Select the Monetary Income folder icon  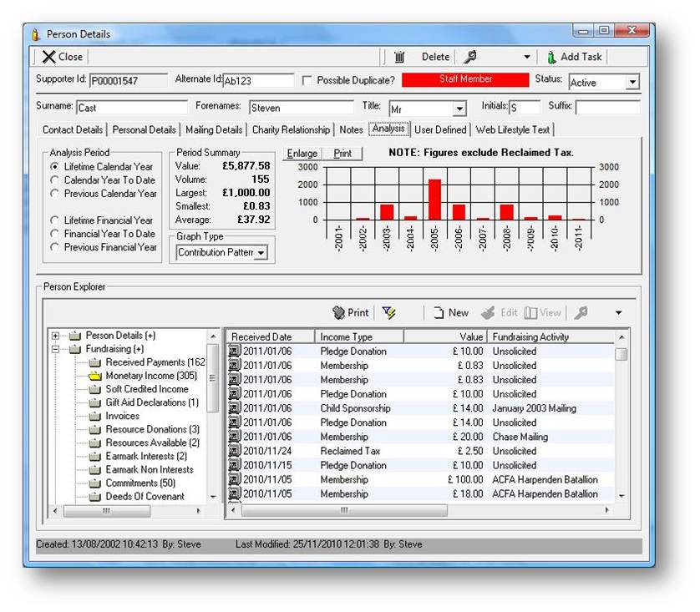94,376
